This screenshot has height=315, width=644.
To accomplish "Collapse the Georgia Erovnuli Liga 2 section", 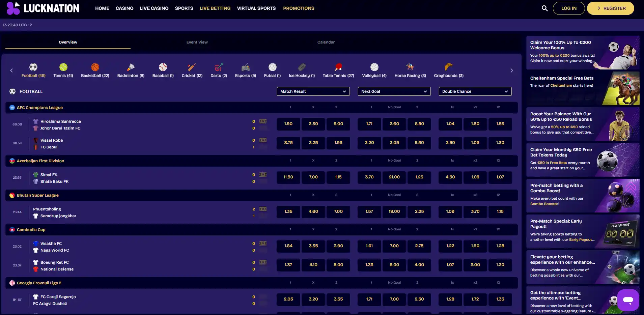I will click(261, 283).
